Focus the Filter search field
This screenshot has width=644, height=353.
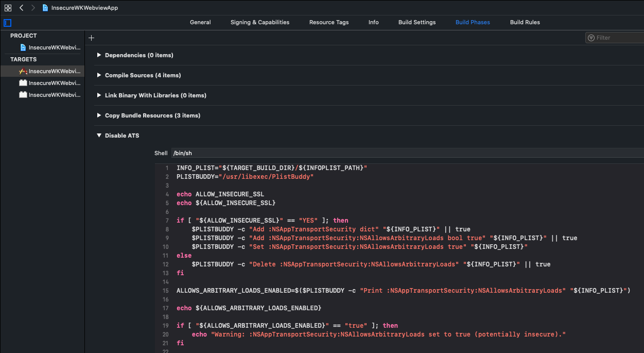(x=615, y=38)
